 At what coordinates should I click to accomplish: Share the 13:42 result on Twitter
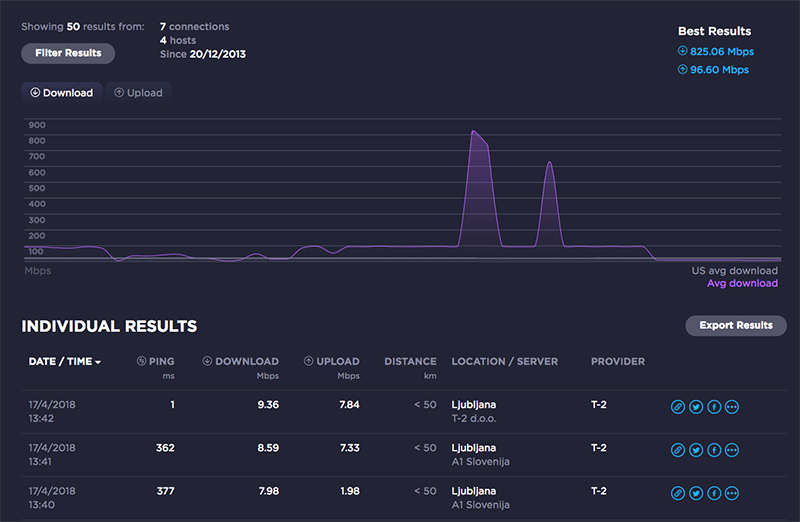point(695,407)
